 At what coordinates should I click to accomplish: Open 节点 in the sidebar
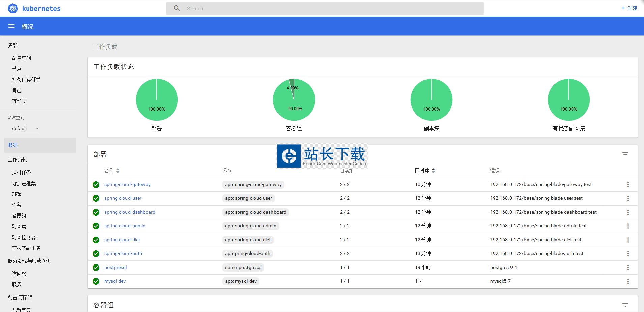[17, 69]
